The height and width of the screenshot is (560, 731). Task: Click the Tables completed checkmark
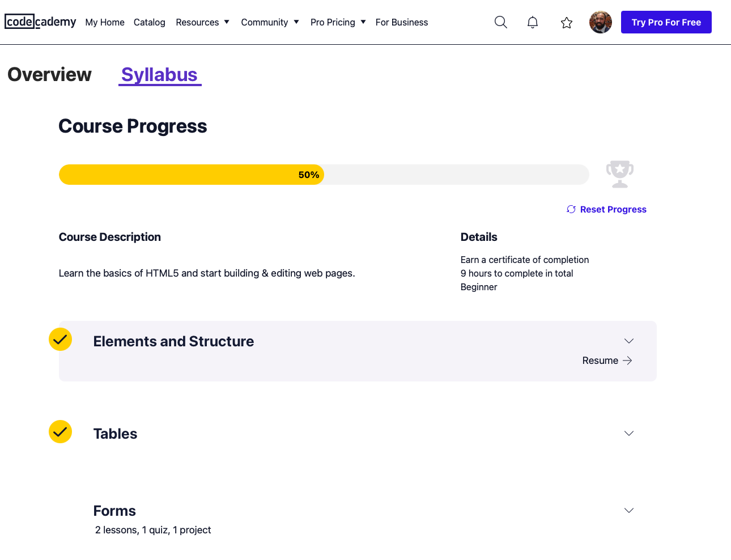click(60, 432)
